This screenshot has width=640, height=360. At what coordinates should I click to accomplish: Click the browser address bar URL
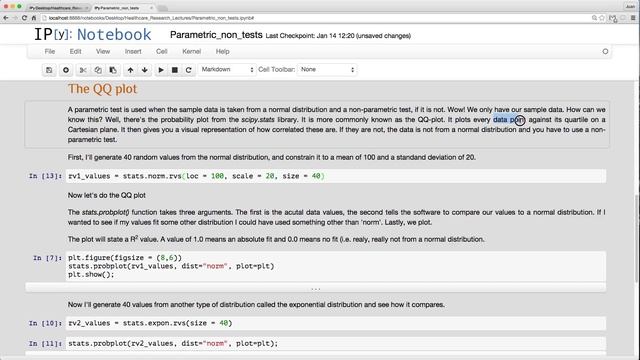[x=151, y=18]
